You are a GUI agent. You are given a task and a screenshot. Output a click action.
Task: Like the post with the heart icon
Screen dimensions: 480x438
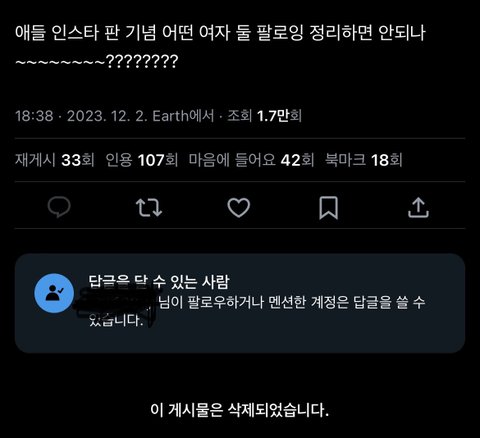[x=239, y=207]
